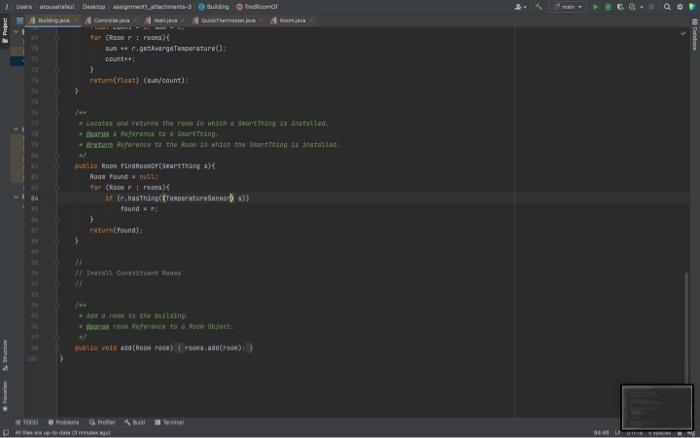Viewport: 700px width, 438px height.
Task: Open the profiler run icon
Action: [x=632, y=7]
